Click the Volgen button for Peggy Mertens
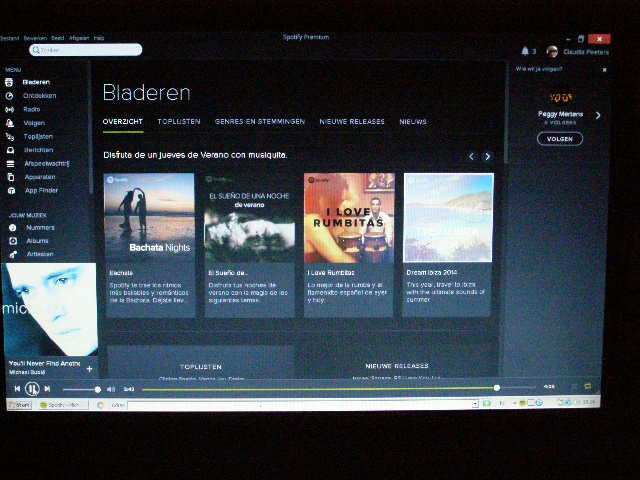The width and height of the screenshot is (640, 480). 560,139
